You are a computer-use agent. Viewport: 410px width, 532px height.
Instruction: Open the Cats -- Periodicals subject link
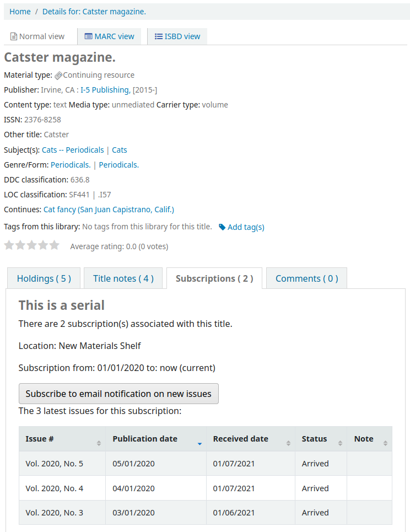[72, 150]
